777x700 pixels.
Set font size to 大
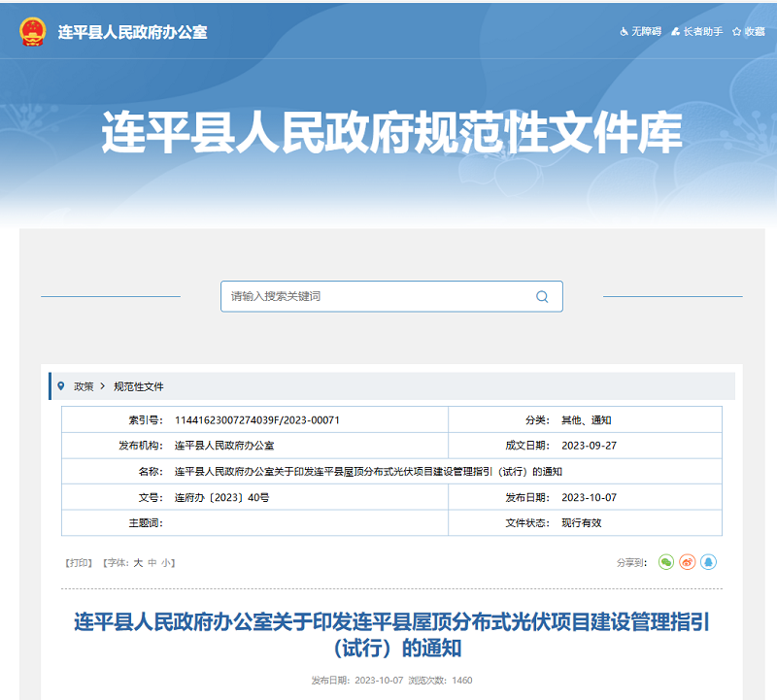[138, 562]
